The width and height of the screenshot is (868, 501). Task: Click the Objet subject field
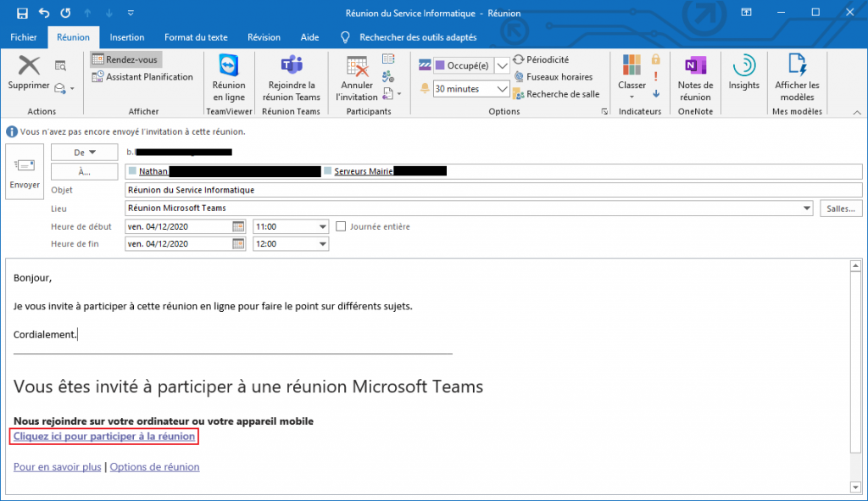pyautogui.click(x=493, y=190)
